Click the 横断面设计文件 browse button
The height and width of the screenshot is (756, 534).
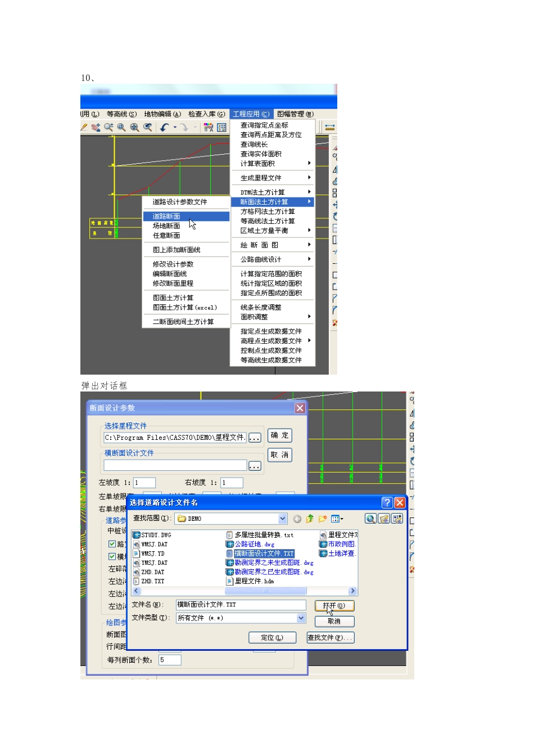click(x=255, y=466)
